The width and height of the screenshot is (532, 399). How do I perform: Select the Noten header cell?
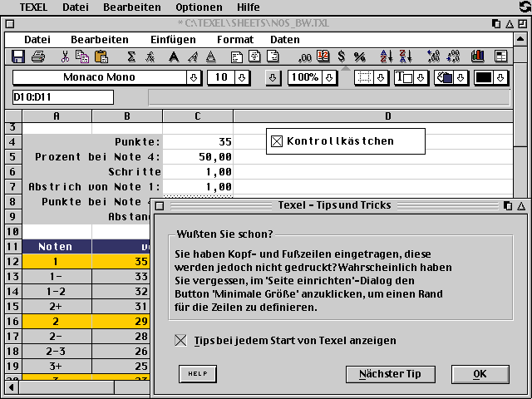point(57,246)
